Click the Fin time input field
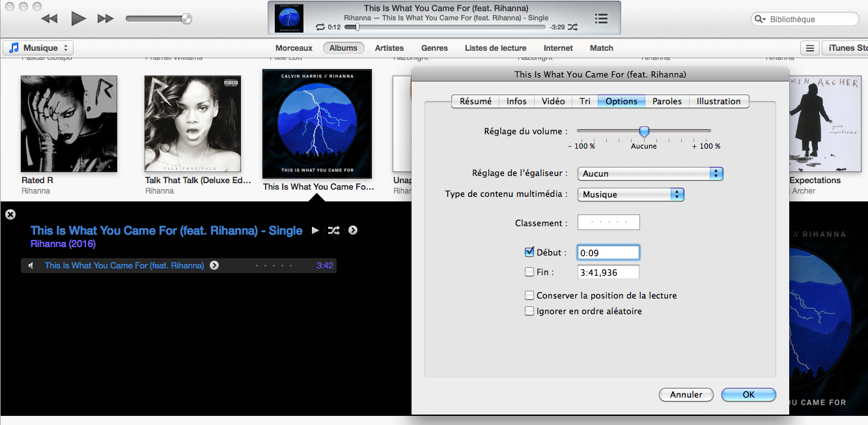 609,272
